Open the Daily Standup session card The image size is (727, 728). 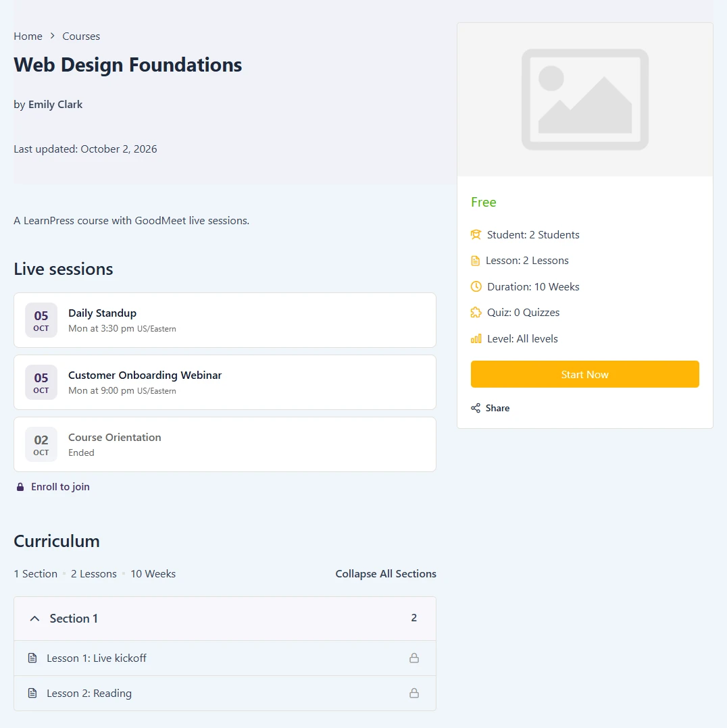coord(225,320)
